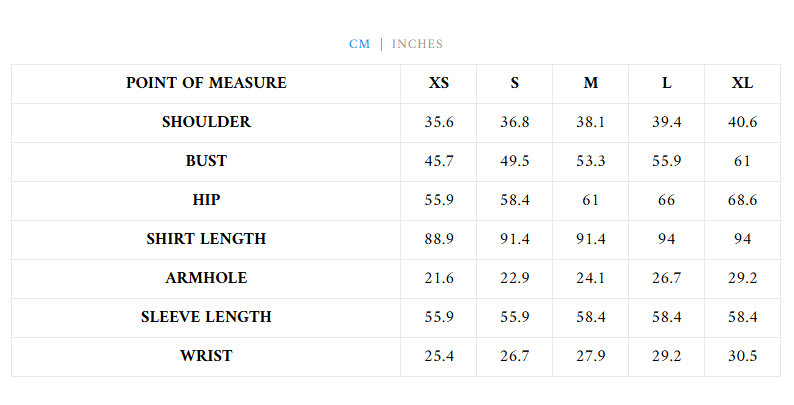This screenshot has height=405, width=794.
Task: Select the XS size column header
Action: [439, 83]
